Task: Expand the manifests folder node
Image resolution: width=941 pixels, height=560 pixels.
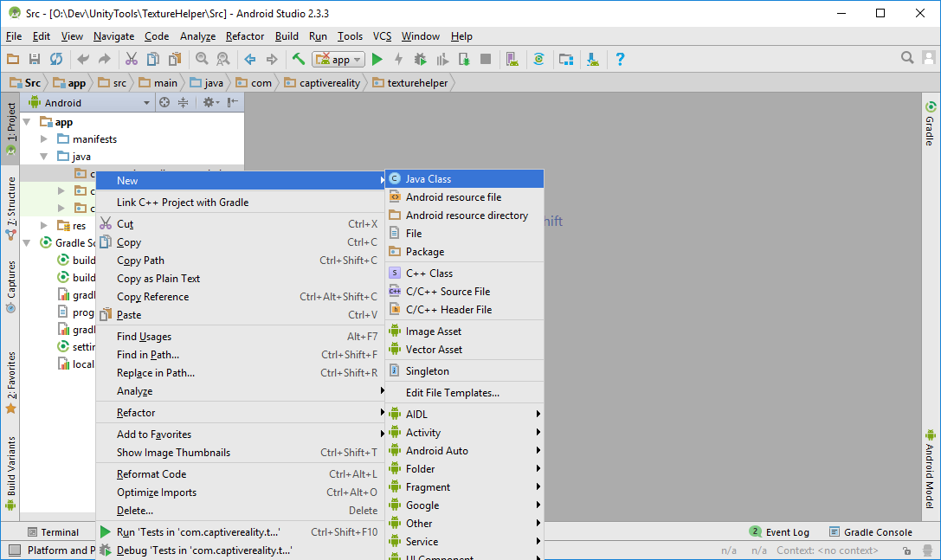Action: pos(44,139)
